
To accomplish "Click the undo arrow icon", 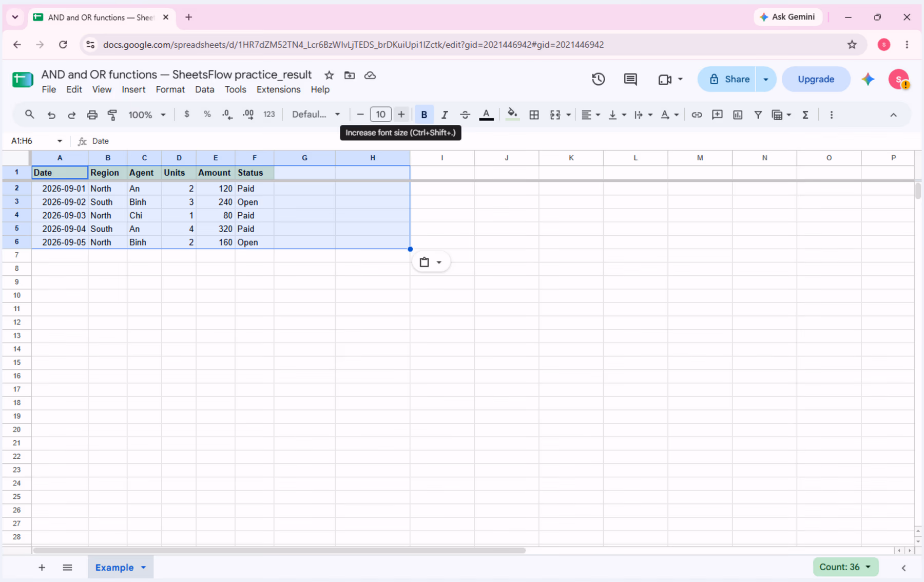I will tap(51, 115).
